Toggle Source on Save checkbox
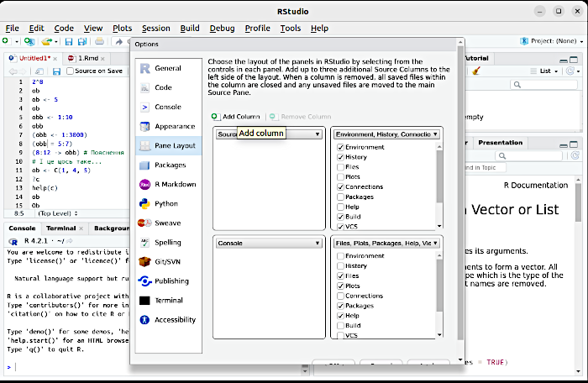 pos(70,71)
